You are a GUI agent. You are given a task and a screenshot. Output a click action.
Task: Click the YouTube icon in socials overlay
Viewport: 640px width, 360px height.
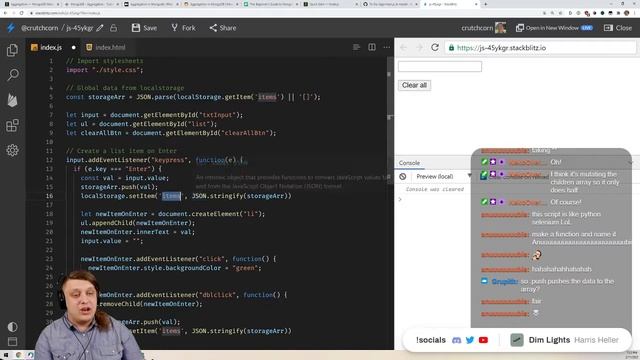[483, 340]
